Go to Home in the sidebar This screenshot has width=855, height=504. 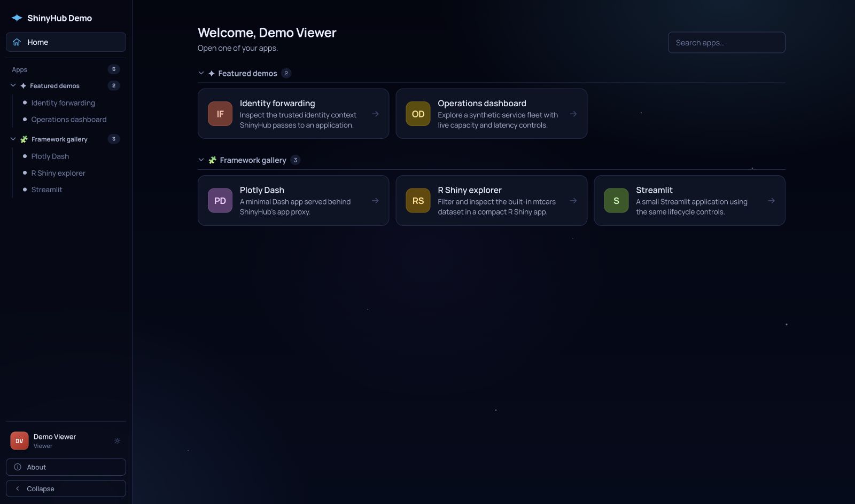66,42
